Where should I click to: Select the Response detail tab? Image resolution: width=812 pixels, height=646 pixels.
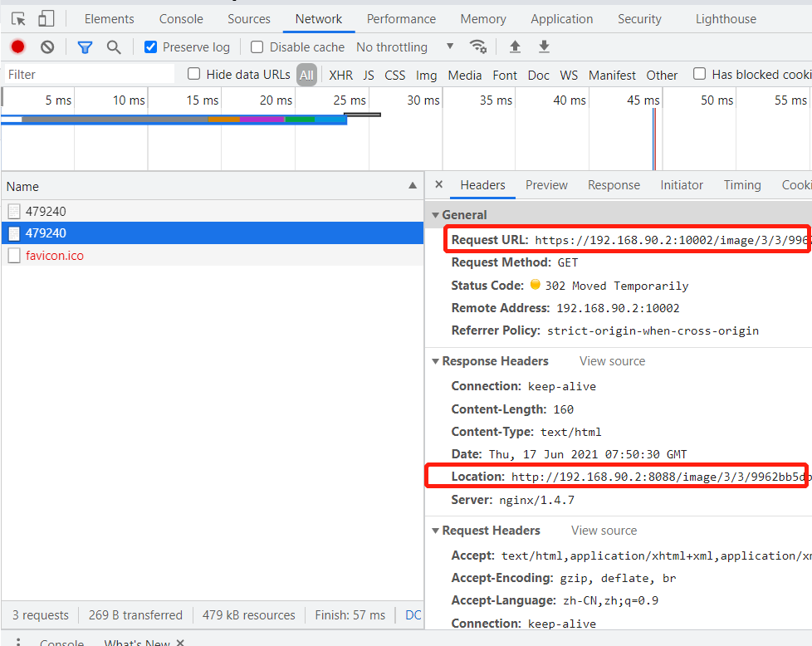coord(614,185)
